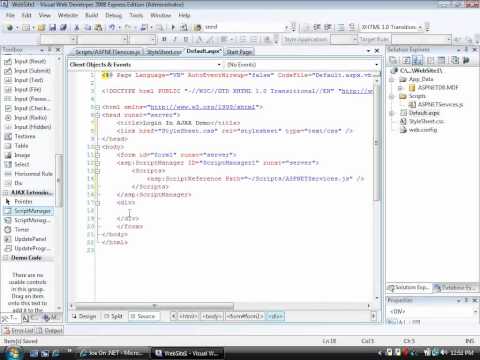This screenshot has height=360, width=480.
Task: Click the Save toolbar icon
Action: (52, 28)
